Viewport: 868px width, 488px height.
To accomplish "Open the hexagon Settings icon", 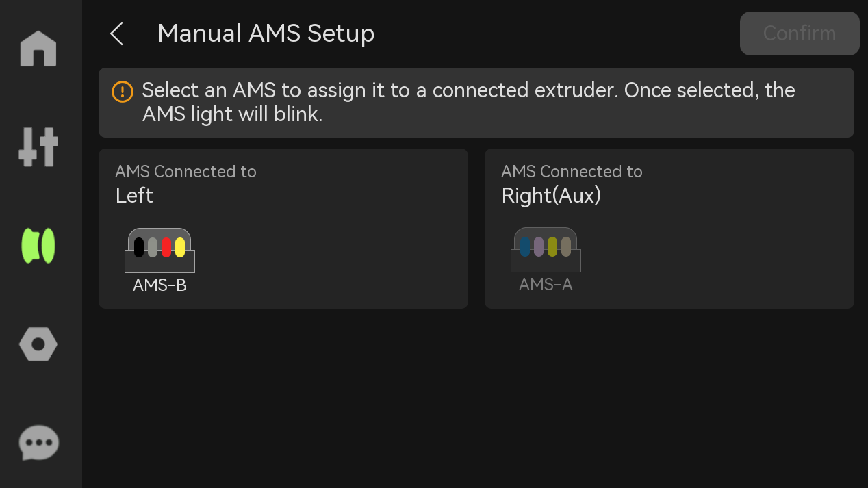I will (38, 344).
